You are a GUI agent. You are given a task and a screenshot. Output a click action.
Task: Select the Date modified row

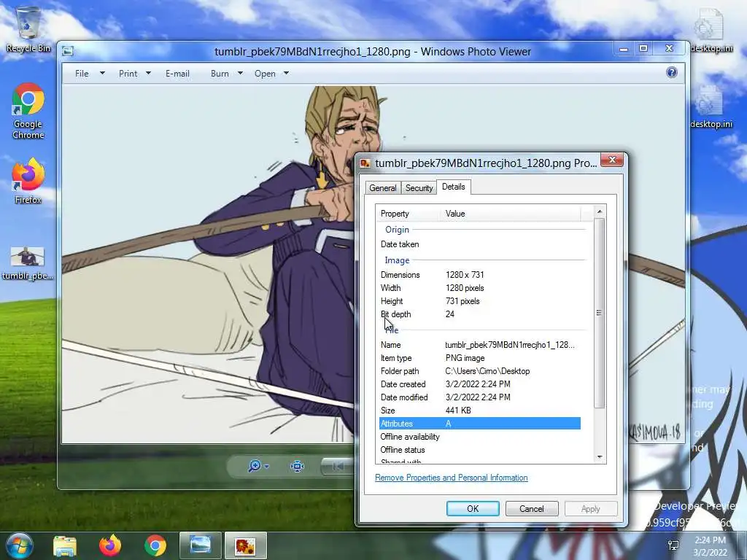[480, 397]
